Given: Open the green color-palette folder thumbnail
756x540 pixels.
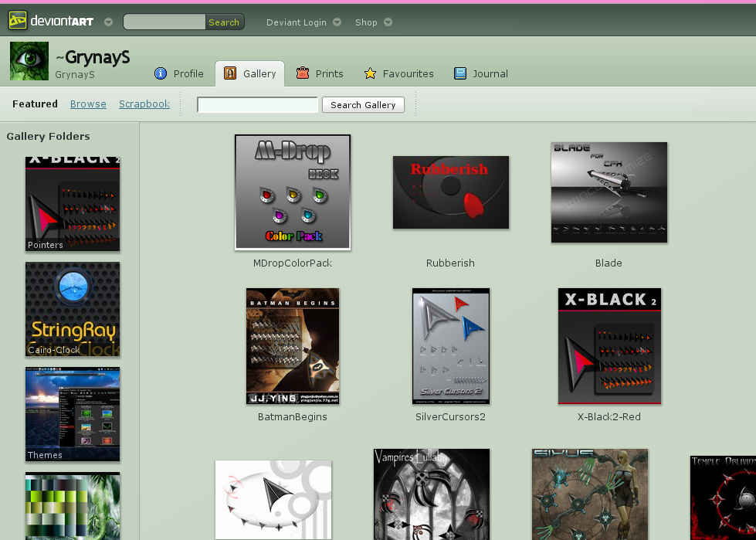Looking at the screenshot, I should click(73, 506).
